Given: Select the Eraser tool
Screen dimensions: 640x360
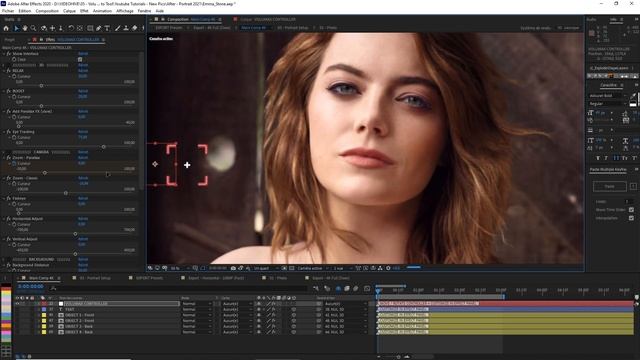Looking at the screenshot, I should point(134,28).
